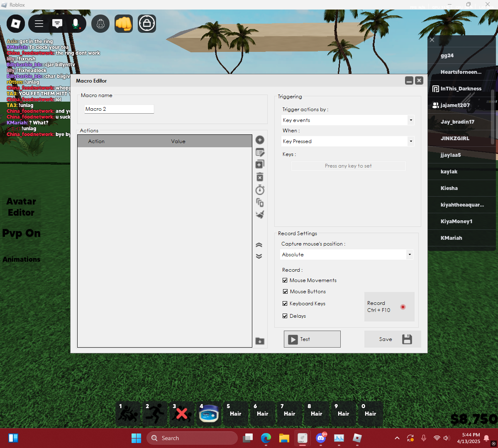Toggle the Pvp On button
Viewport: 498px width, 448px height.
22,233
